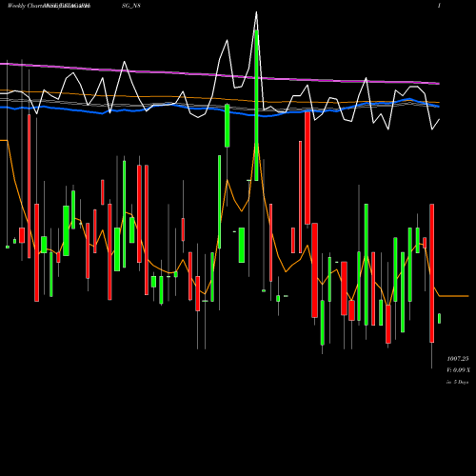Click the last small green candlestick on right

[439, 318]
